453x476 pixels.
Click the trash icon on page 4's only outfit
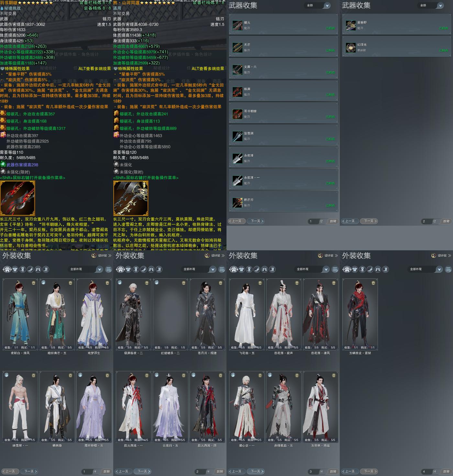coord(373,283)
